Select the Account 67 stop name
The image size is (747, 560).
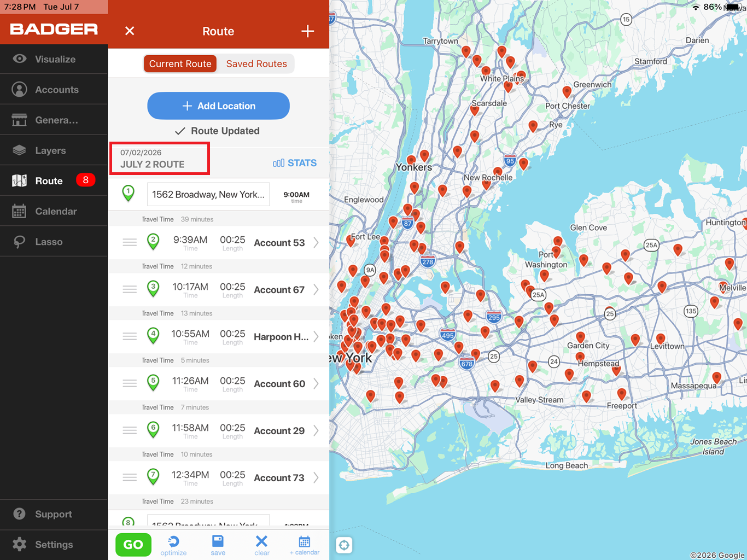(279, 290)
